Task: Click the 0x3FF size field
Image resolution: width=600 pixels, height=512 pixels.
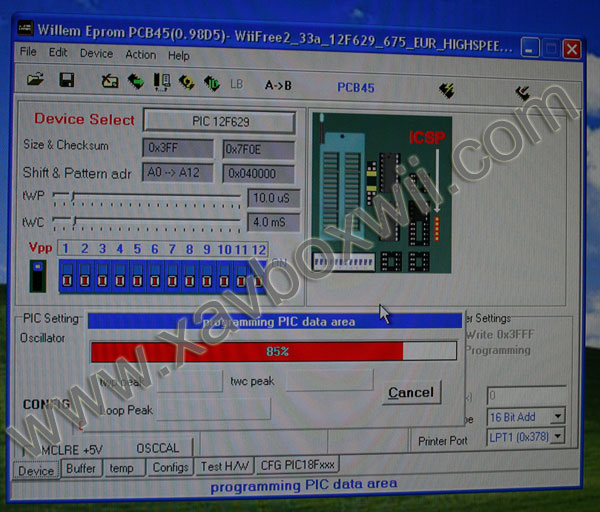Action: pyautogui.click(x=178, y=147)
